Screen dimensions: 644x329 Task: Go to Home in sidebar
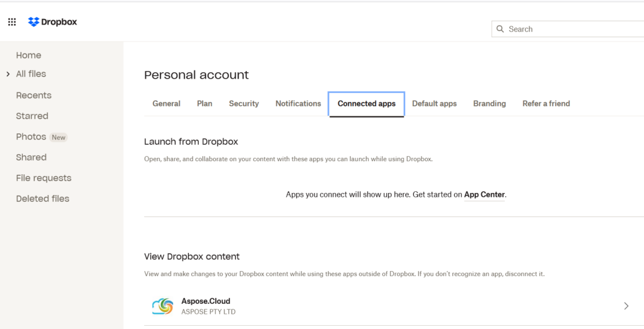click(29, 55)
